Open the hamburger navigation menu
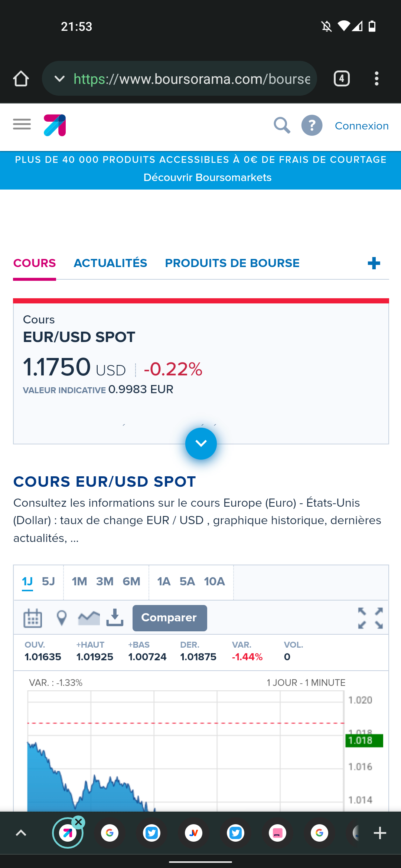This screenshot has width=401, height=868. pos(22,125)
